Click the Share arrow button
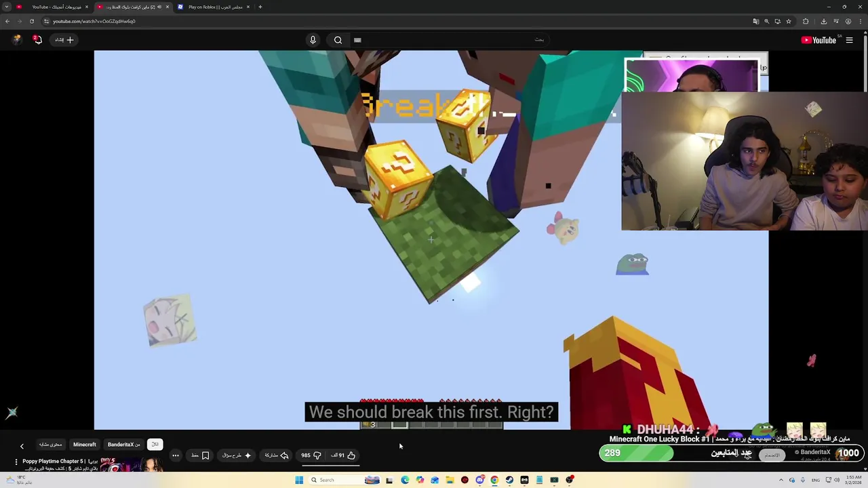This screenshot has height=488, width=868. [x=277, y=455]
